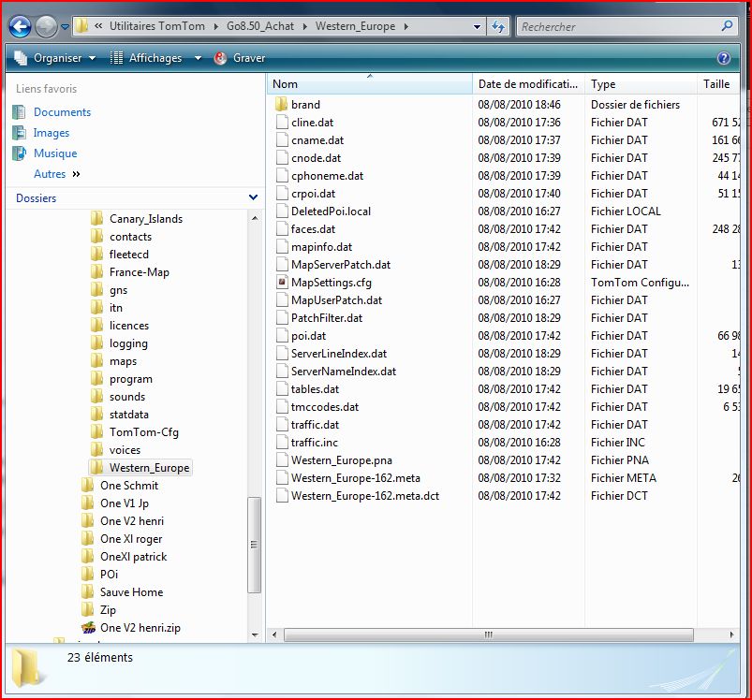Screen dimensions: 752x700
Task: Click the Rechercher search field
Action: pos(618,27)
